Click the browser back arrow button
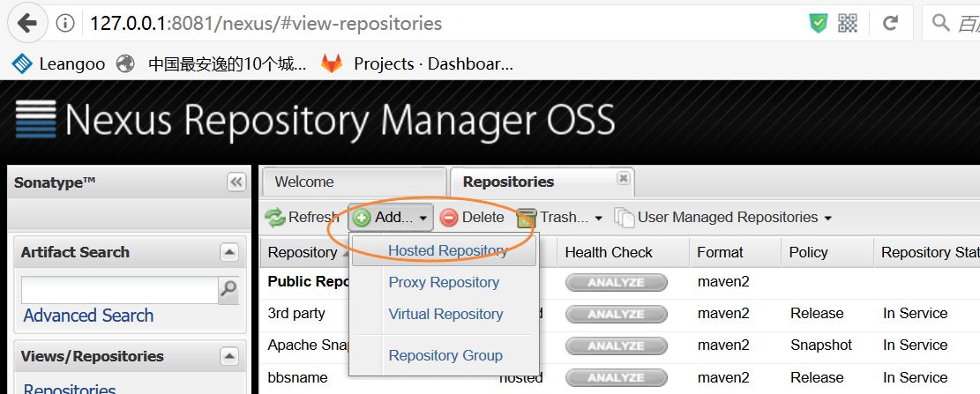 26,23
